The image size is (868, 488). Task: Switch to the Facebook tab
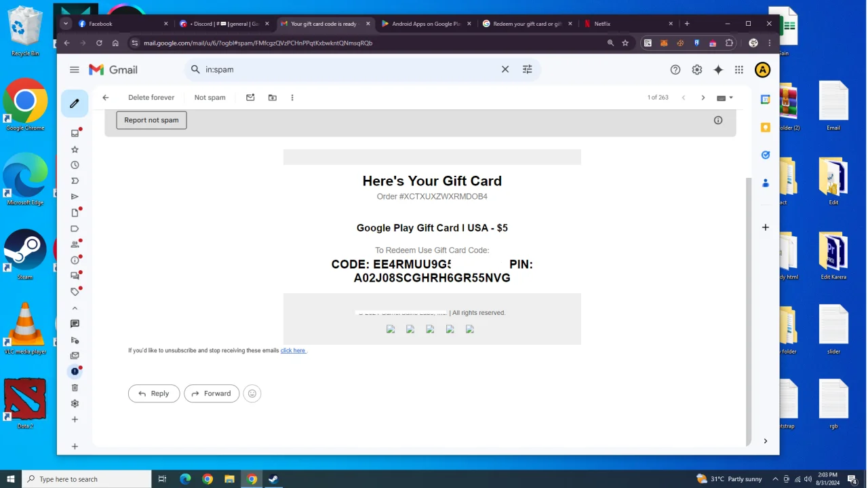[123, 24]
